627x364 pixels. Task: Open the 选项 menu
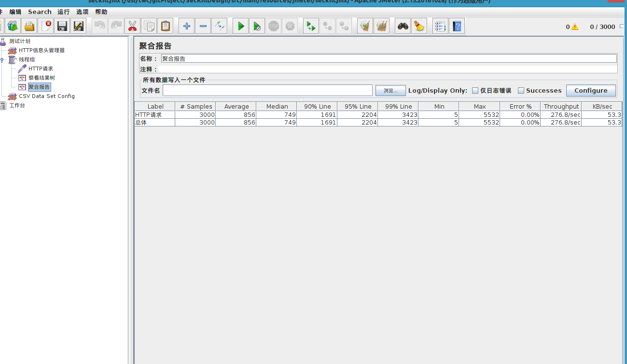tap(82, 12)
